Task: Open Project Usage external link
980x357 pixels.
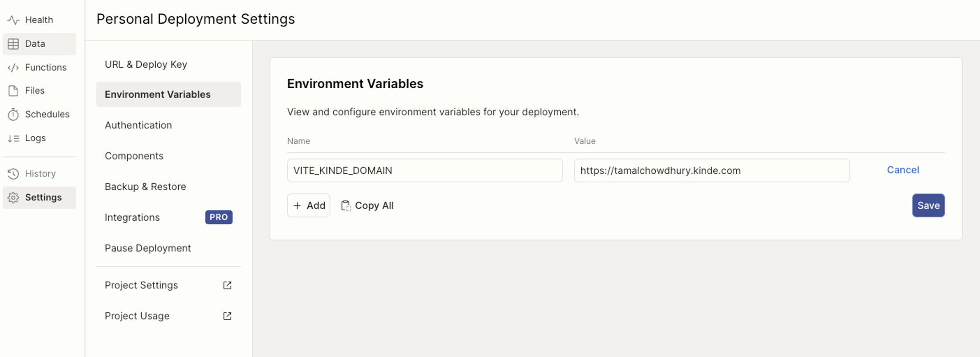Action: [168, 316]
